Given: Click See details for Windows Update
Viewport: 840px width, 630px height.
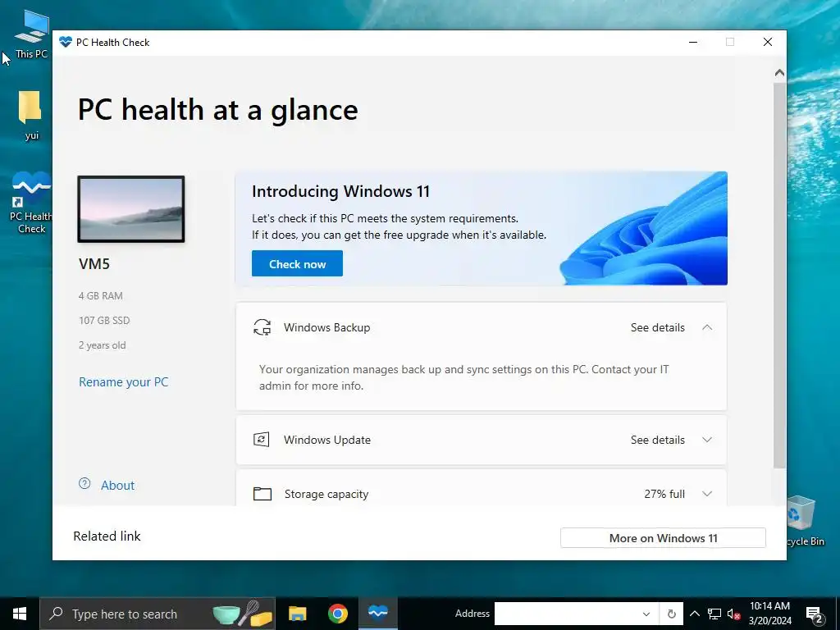Looking at the screenshot, I should click(x=657, y=440).
